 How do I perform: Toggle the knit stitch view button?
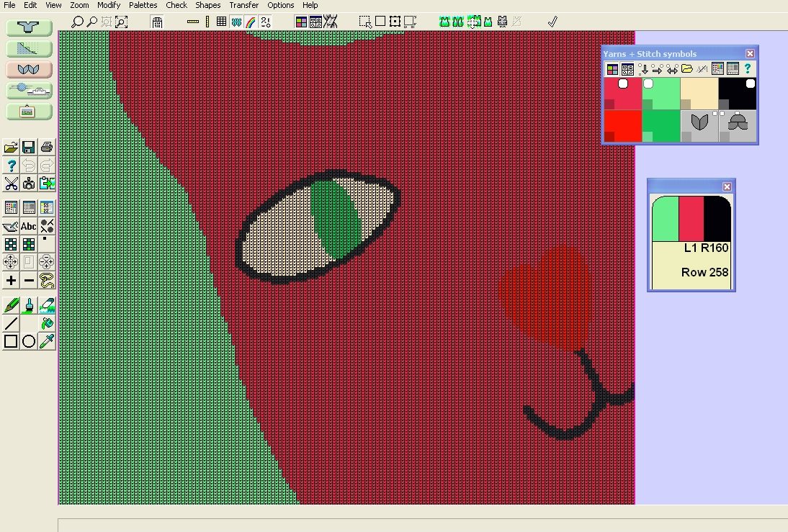[236, 22]
